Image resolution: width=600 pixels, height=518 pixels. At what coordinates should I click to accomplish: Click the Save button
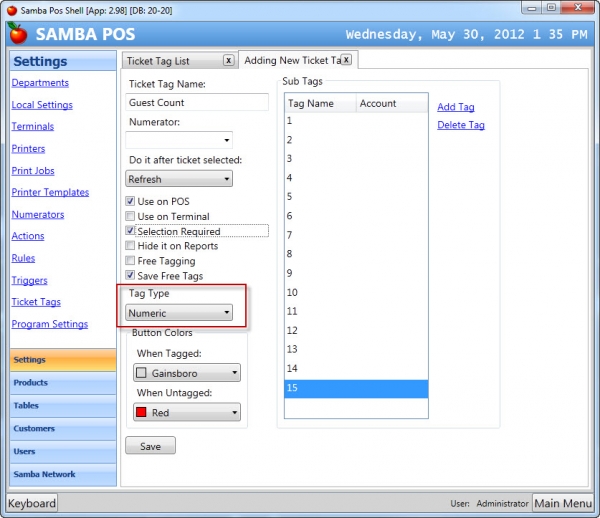[150, 446]
